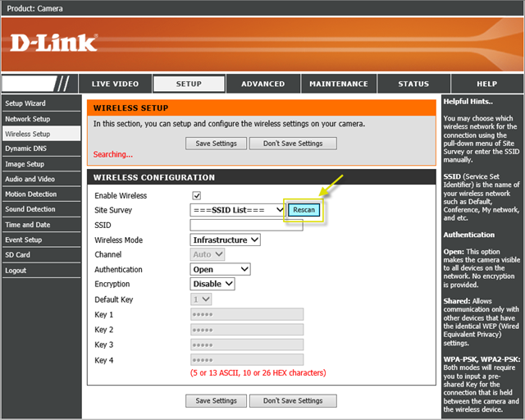Open the Authentication dropdown

220,269
